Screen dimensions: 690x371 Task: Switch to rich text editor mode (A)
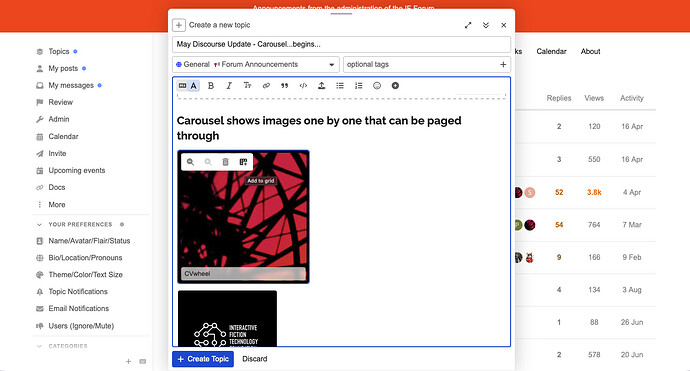tap(194, 86)
